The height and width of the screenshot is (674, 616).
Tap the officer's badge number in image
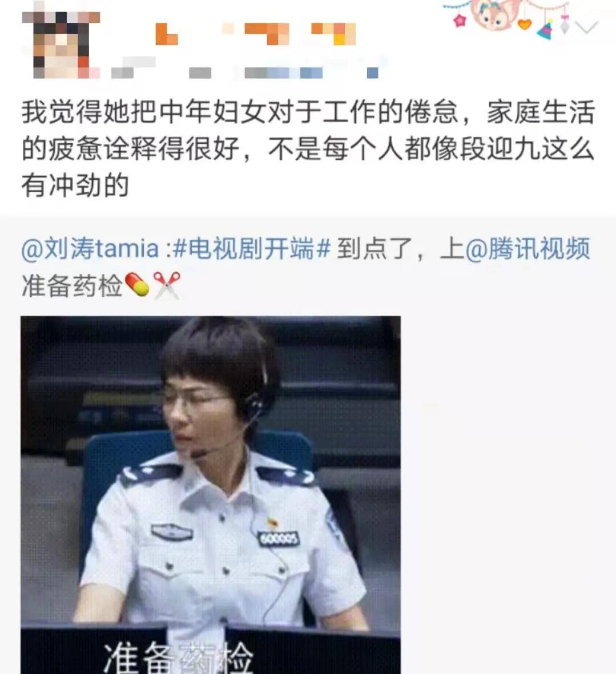[279, 539]
